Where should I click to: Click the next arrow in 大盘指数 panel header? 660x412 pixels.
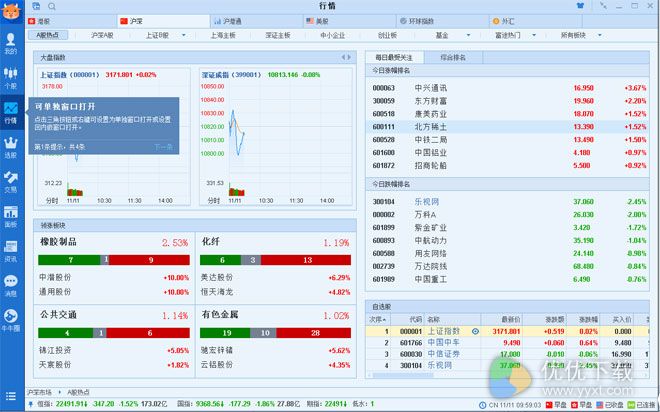coord(349,57)
